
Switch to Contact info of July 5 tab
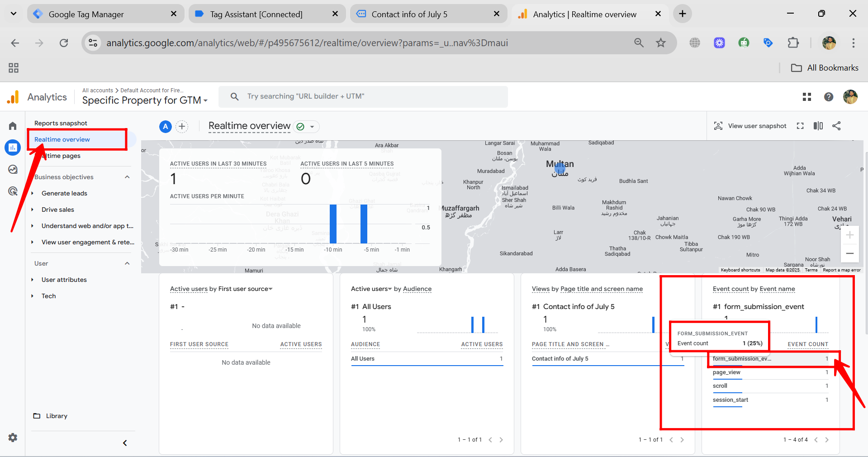coord(428,14)
